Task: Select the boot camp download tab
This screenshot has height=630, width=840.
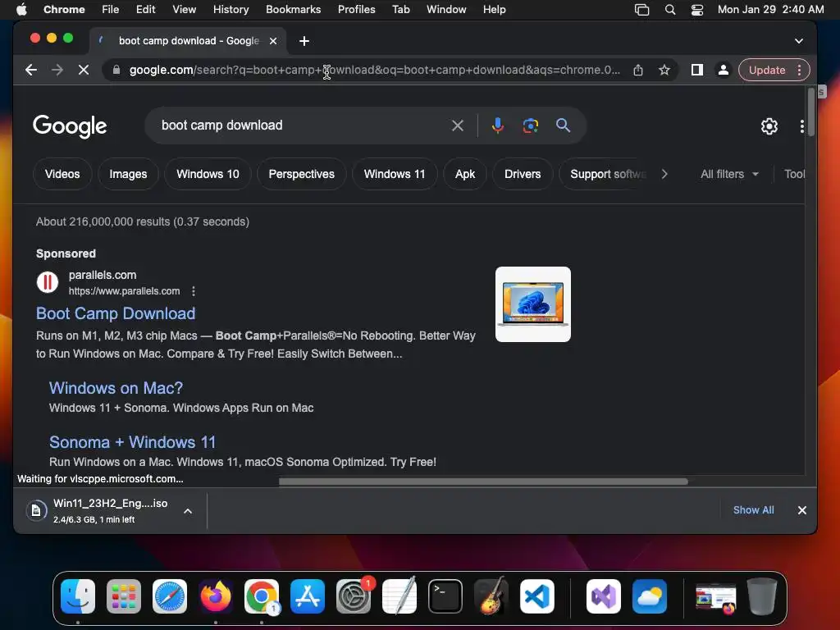Action: coord(188,41)
